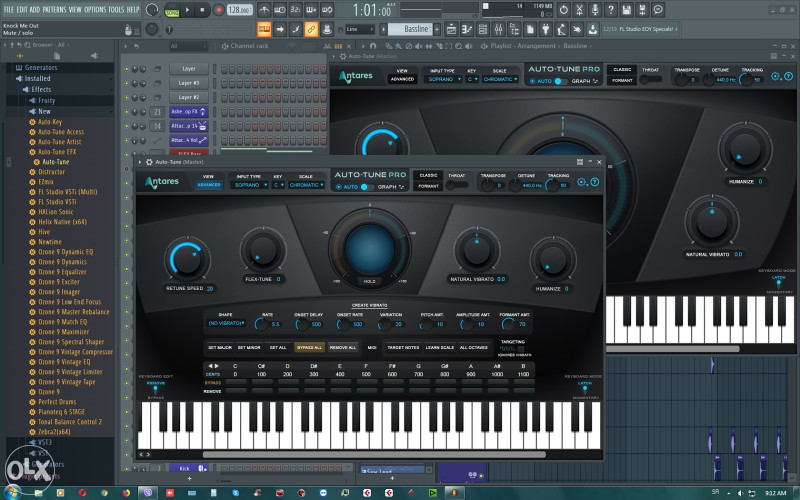
Task: Click ADVANCED view button in front Auto-Tune
Action: 209,185
